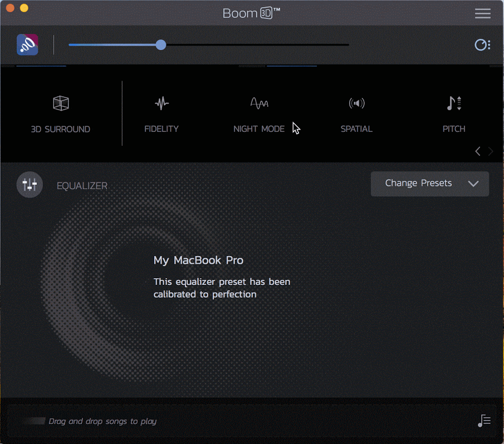
Task: Click the EQUALIZER label text
Action: click(x=82, y=186)
